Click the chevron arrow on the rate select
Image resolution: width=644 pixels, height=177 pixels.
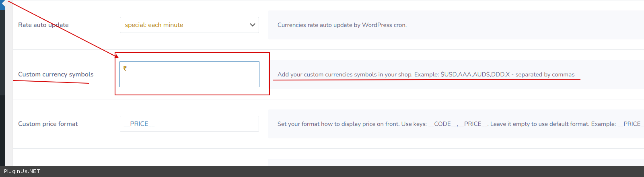coord(253,25)
